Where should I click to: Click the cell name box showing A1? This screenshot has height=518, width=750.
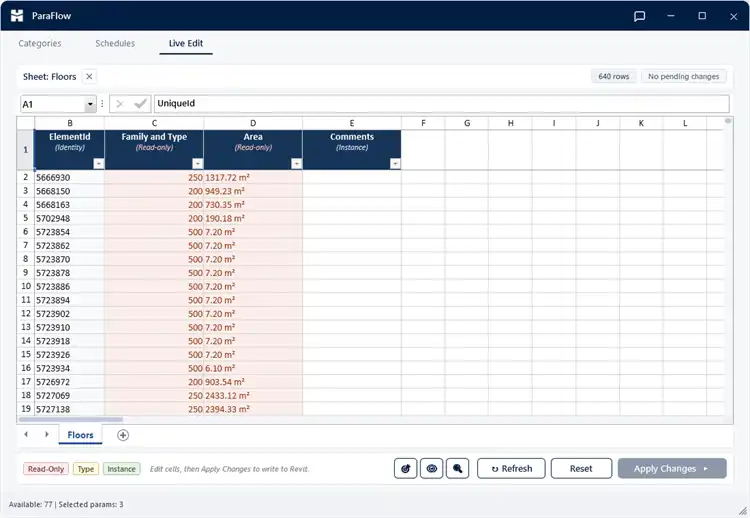(53, 104)
